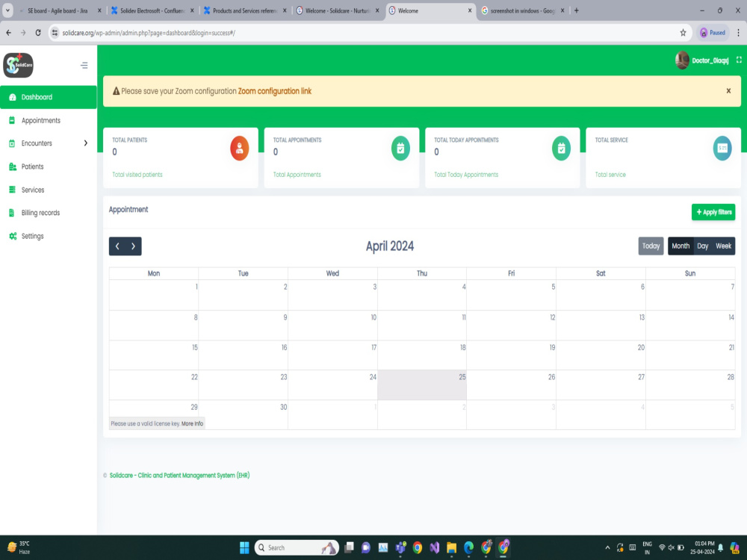Click the Billing records document icon

(x=11, y=213)
